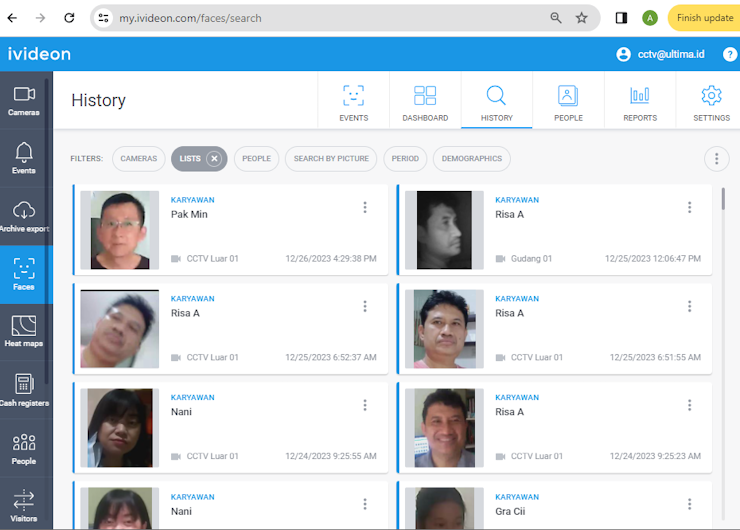Switch to the DASHBOARD tab

click(x=425, y=101)
